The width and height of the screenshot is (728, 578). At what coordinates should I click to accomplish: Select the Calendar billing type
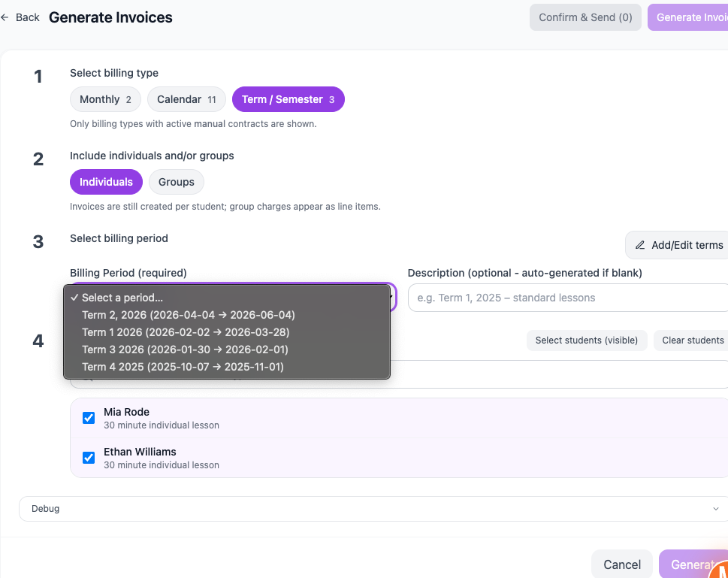186,98
